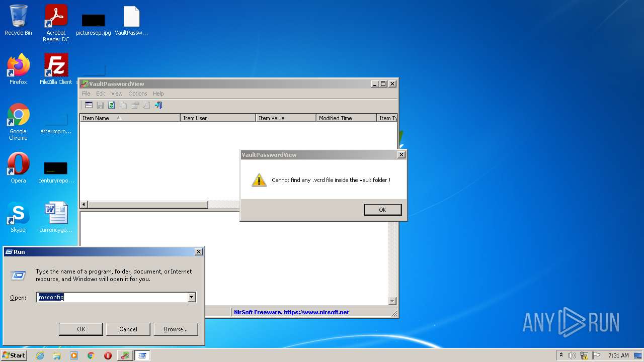Click the warning icon in the error dialog
This screenshot has width=644, height=362.
click(259, 180)
